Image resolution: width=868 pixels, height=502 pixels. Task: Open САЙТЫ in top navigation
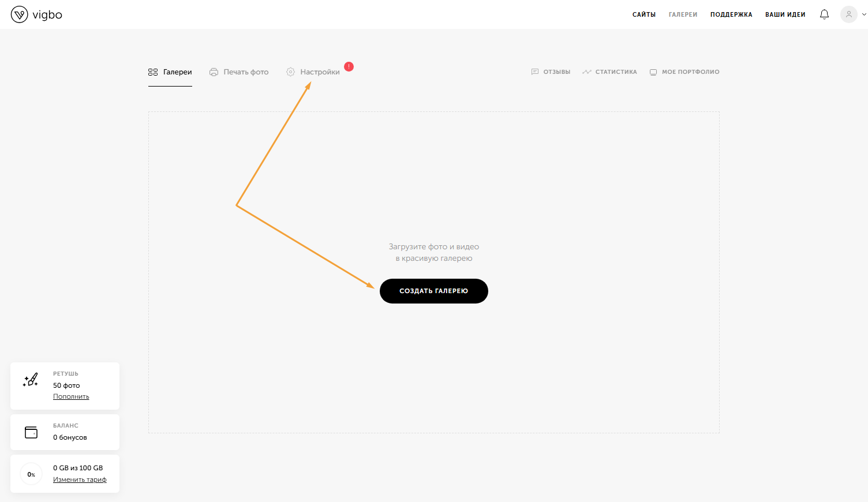pos(643,14)
